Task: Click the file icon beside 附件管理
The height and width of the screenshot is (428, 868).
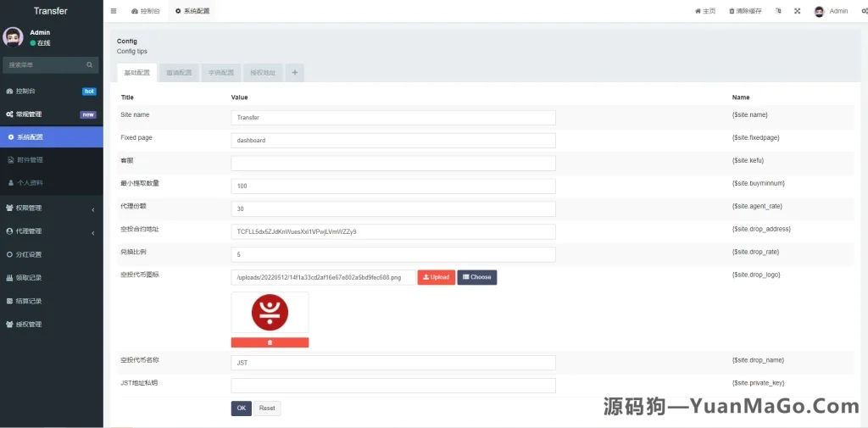Action: (x=10, y=160)
